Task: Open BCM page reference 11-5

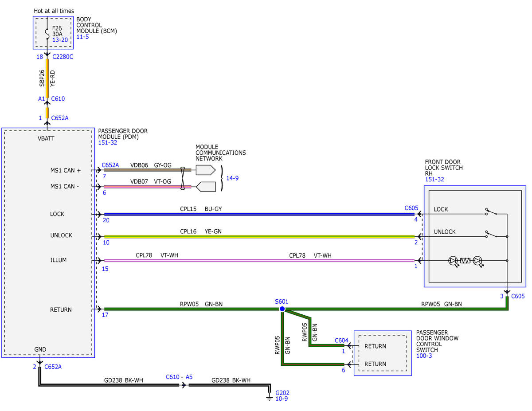Action: 82,38
